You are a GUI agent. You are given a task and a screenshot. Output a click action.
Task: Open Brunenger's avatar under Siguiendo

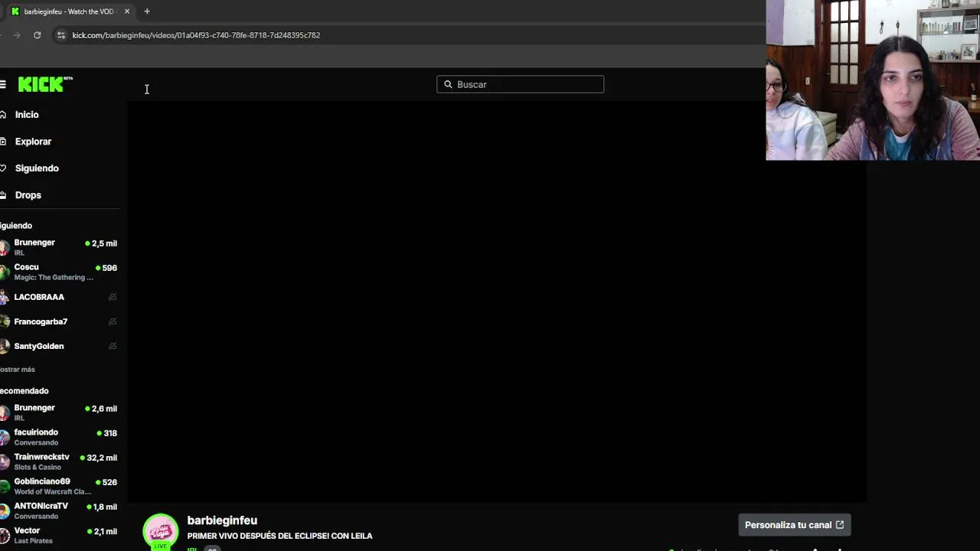5,247
